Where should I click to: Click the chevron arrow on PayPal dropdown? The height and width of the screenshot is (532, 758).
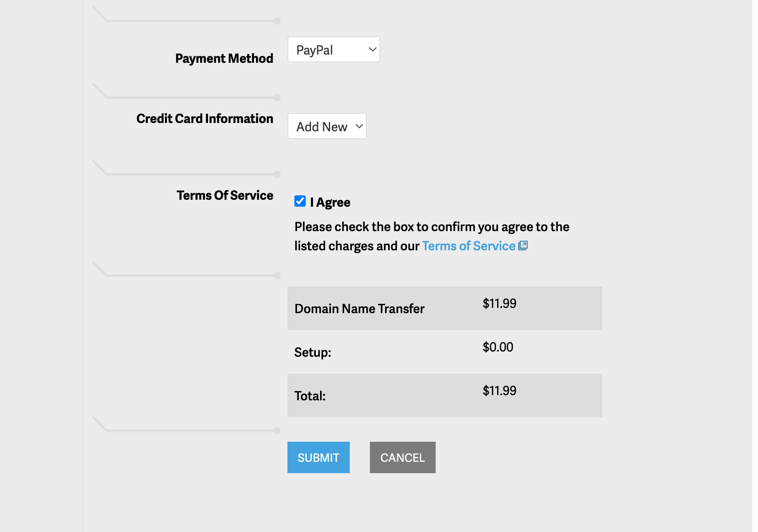(x=372, y=50)
